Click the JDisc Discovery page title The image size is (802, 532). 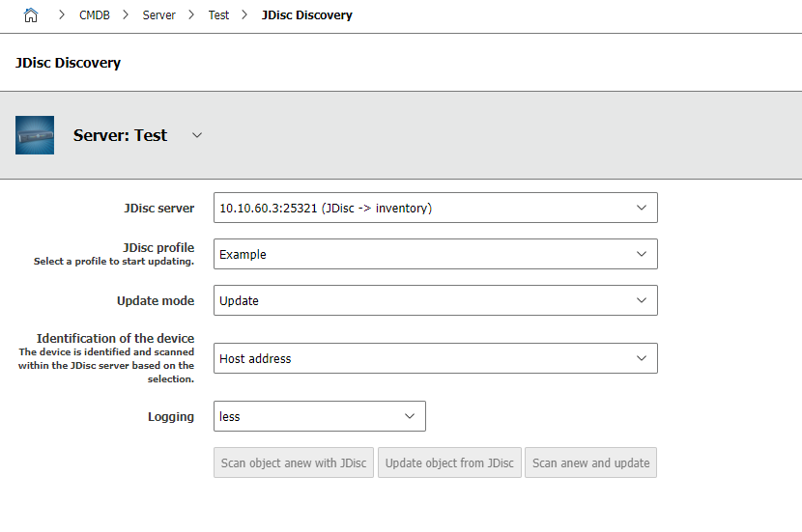[x=68, y=63]
